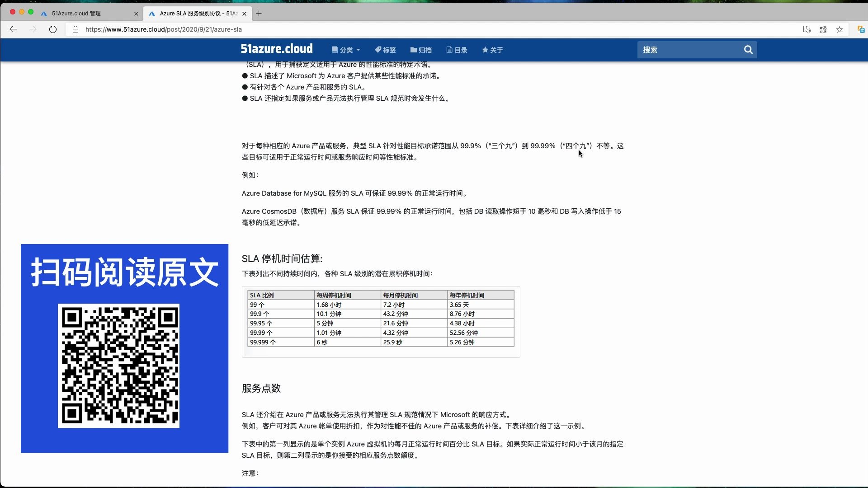This screenshot has width=868, height=488.
Task: Open a new tab with plus button
Action: click(x=259, y=14)
